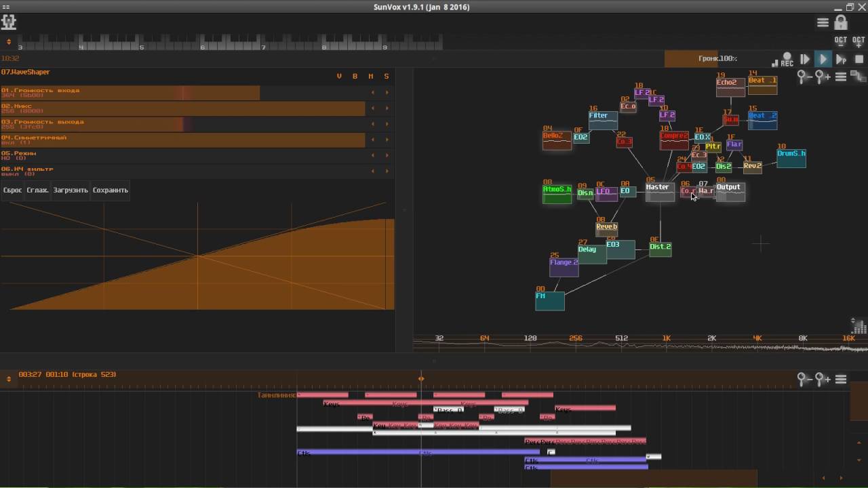
Task: Select the Rev2 module
Action: coord(752,167)
